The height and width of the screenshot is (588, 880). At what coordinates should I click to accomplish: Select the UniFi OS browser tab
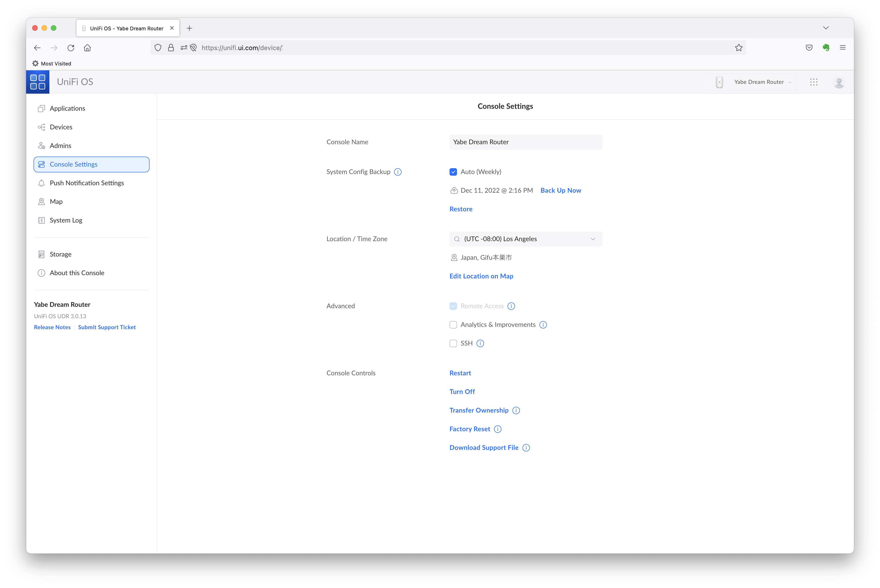click(127, 28)
